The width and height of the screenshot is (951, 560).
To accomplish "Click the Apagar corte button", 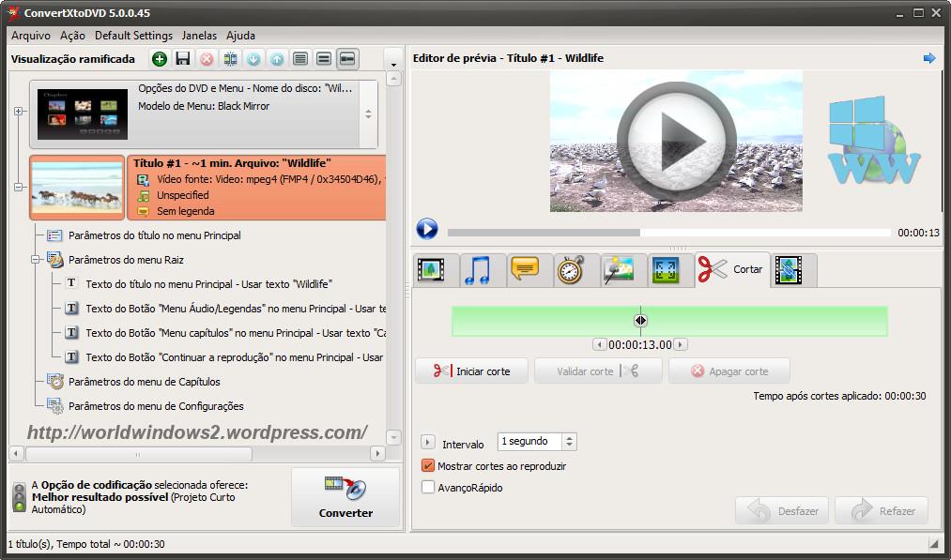I will 729,371.
